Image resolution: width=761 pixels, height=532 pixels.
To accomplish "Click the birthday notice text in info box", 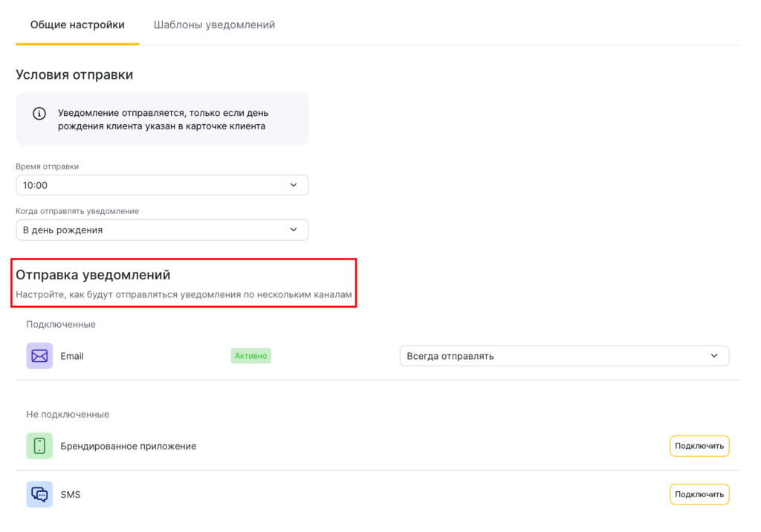I will [x=163, y=120].
